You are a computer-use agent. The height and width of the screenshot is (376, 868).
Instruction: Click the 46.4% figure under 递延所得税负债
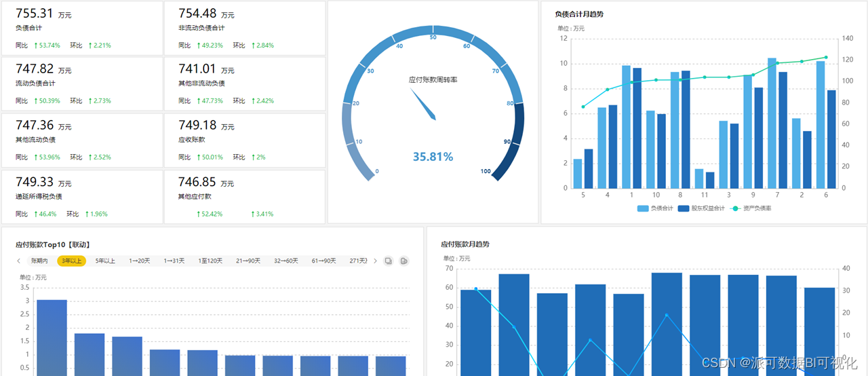pyautogui.click(x=47, y=214)
